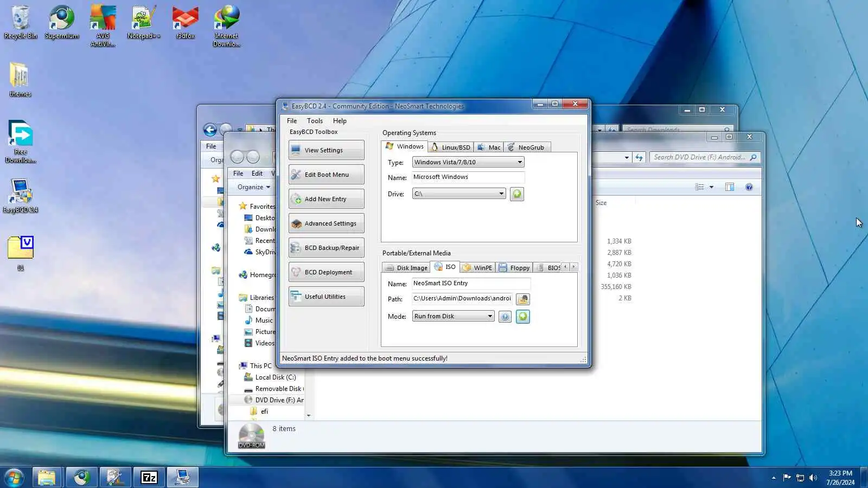This screenshot has width=868, height=488.
Task: Open EasyBCD File menu
Action: pyautogui.click(x=292, y=121)
